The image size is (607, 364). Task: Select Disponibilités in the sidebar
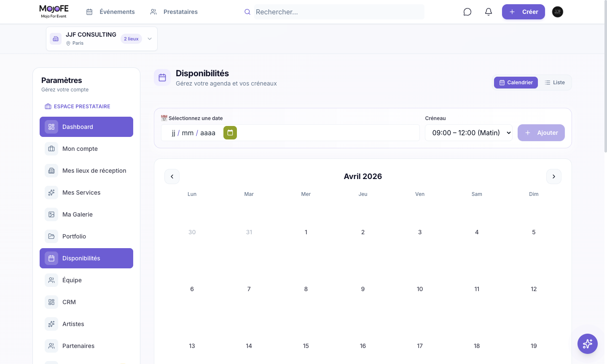[86, 258]
